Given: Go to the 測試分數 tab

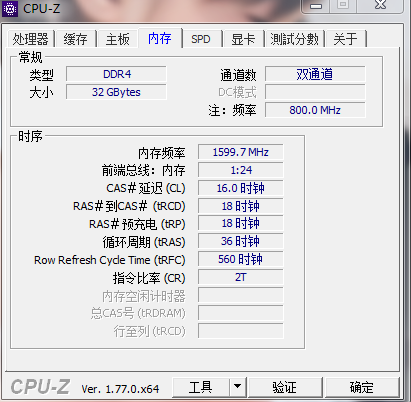Looking at the screenshot, I should [294, 39].
